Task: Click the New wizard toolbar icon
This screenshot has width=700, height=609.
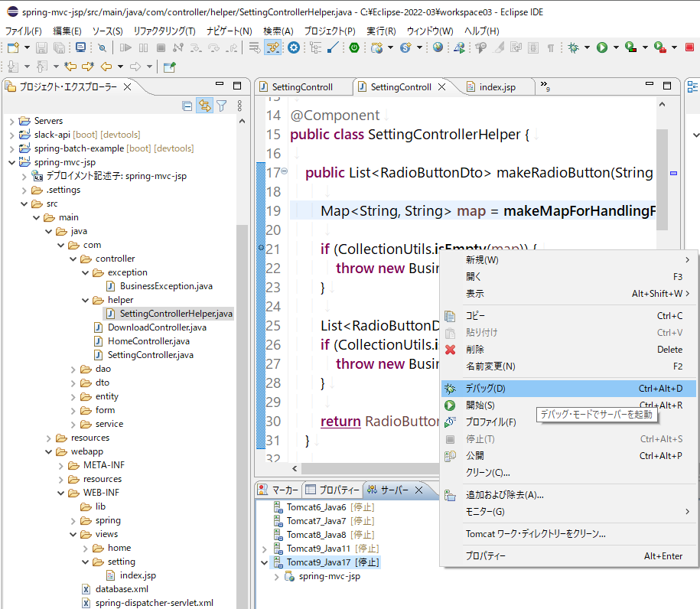Action: 14,47
